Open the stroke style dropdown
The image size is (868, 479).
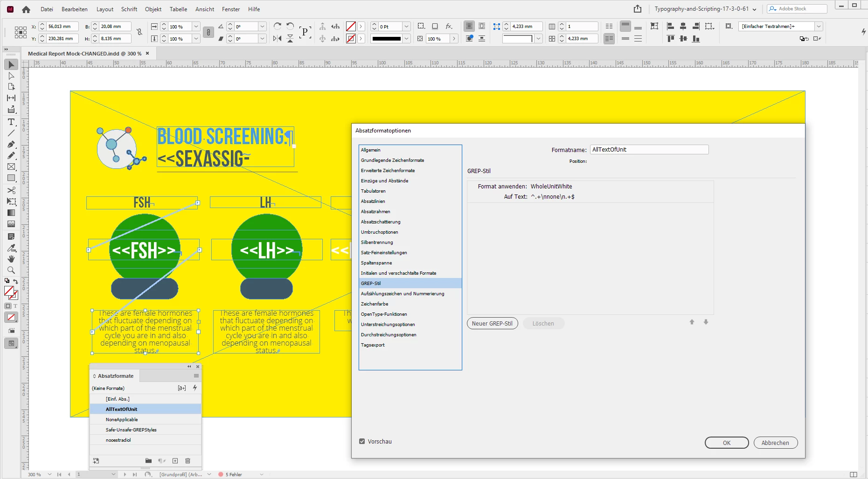point(407,39)
